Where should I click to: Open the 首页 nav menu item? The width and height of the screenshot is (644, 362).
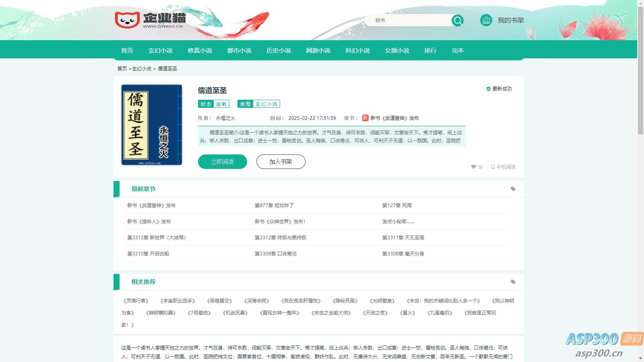(x=127, y=51)
